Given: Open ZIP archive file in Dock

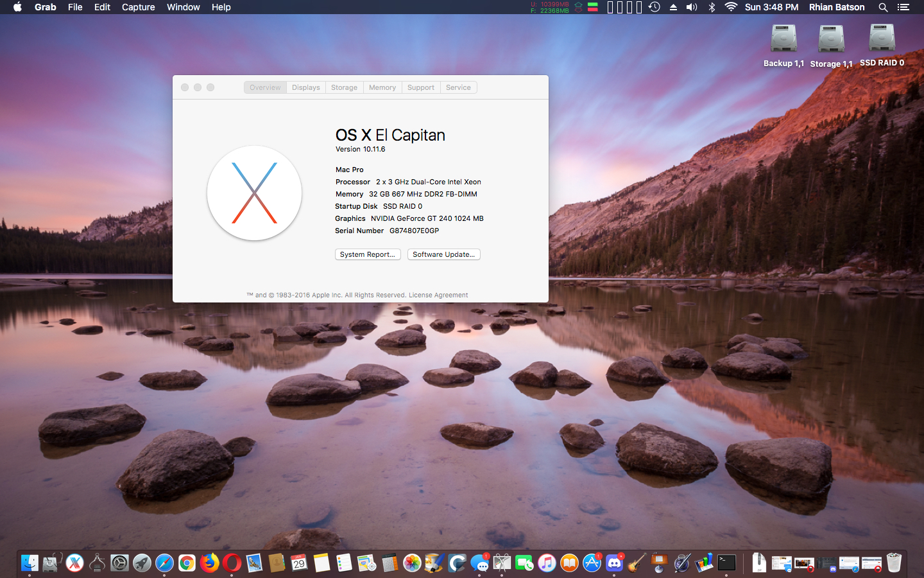Looking at the screenshot, I should [x=759, y=563].
